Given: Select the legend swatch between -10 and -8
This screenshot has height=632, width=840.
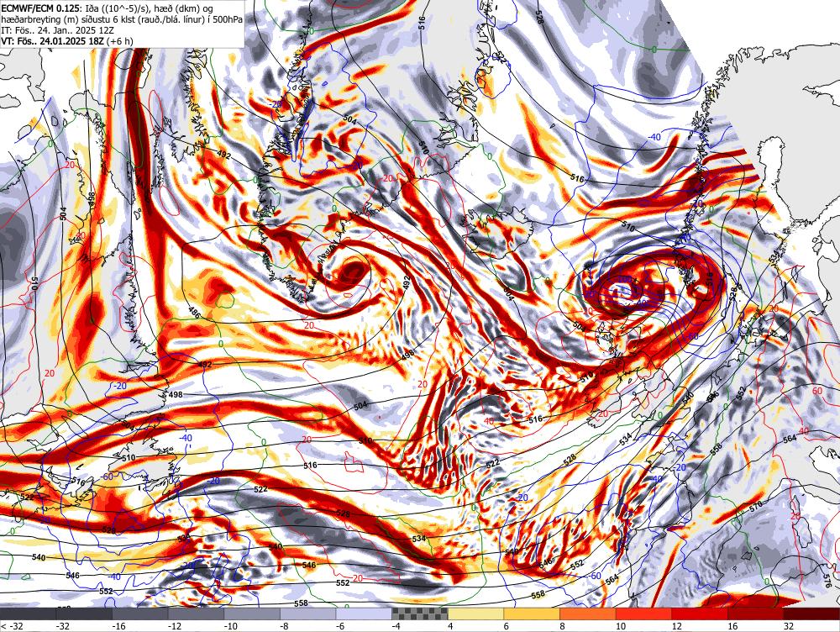Looking at the screenshot, I should pyautogui.click(x=252, y=614).
